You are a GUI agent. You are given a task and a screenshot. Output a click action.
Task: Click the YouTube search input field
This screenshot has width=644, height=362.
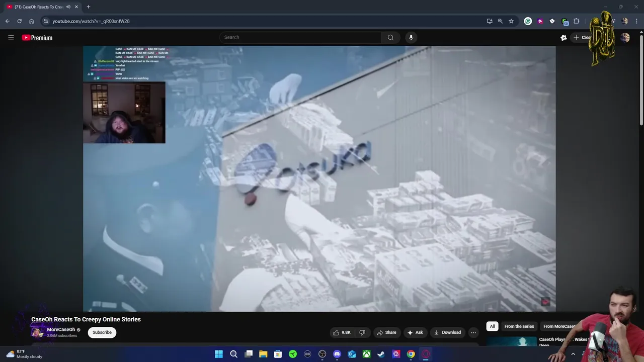click(300, 37)
